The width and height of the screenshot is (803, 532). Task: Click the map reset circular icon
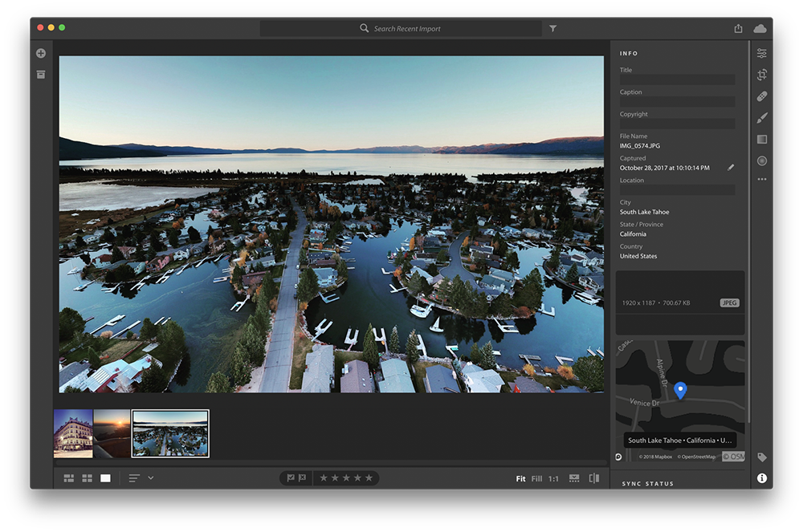pyautogui.click(x=618, y=457)
